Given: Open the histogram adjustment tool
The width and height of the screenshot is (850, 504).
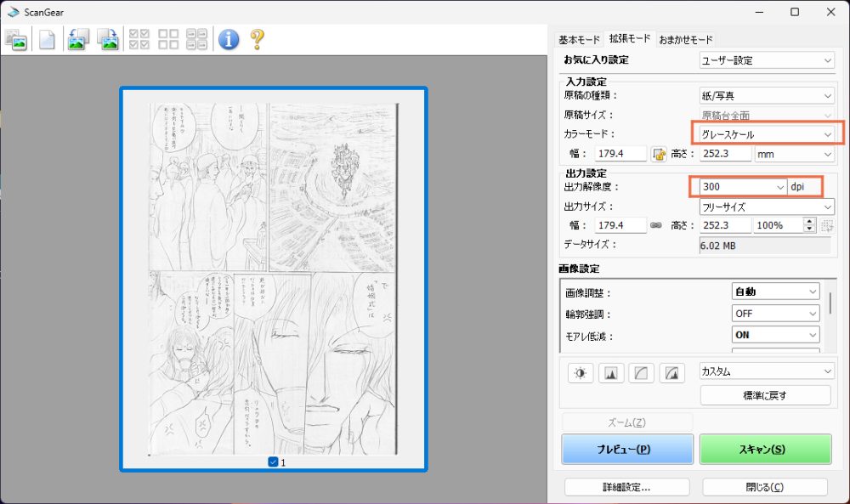Looking at the screenshot, I should pyautogui.click(x=612, y=372).
